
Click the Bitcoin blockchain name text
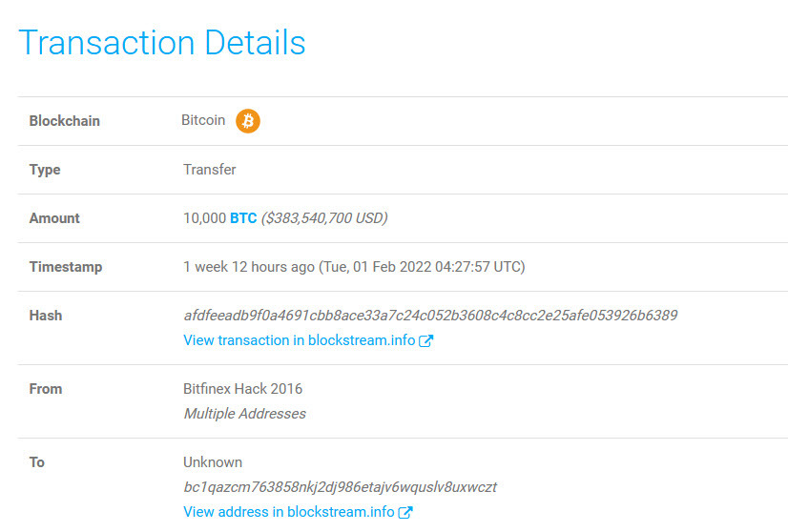203,120
